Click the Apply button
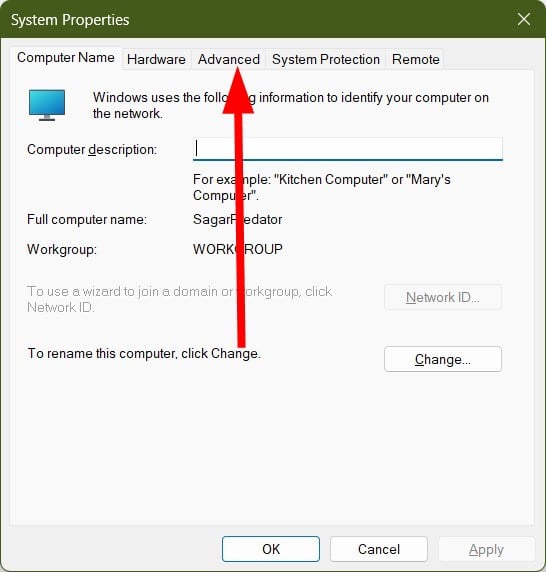 pyautogui.click(x=486, y=549)
